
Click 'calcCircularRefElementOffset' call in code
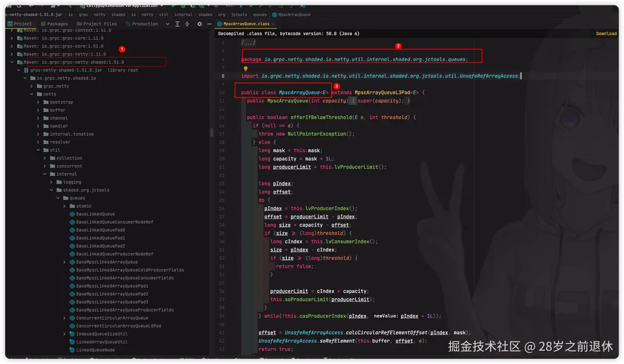pos(387,333)
